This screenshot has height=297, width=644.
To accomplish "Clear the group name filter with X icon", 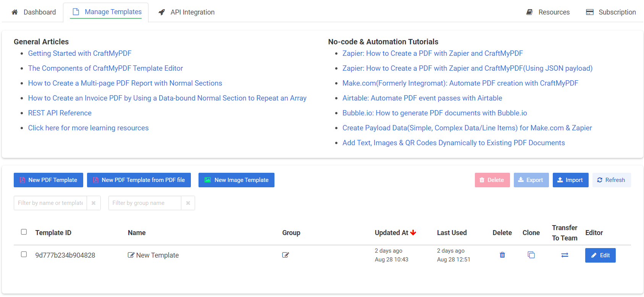I will click(188, 203).
